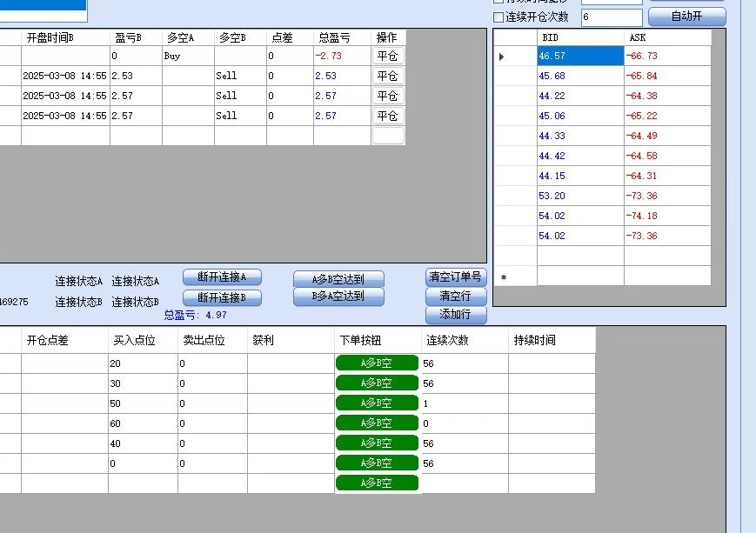
Task: Click the 连续开仓次数 input field showing 6
Action: click(x=611, y=17)
